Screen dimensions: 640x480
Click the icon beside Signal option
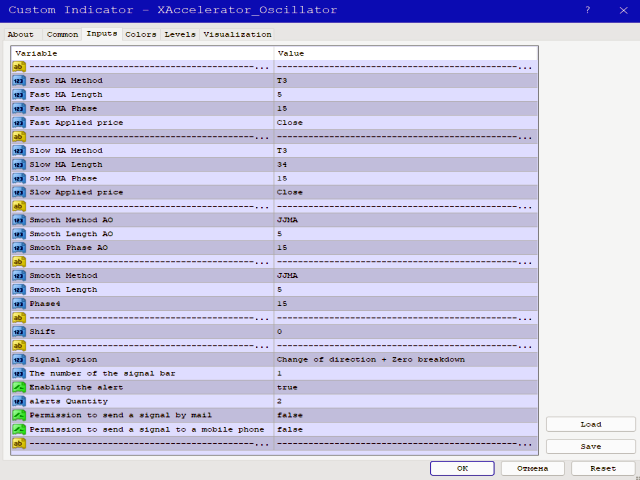(19, 360)
